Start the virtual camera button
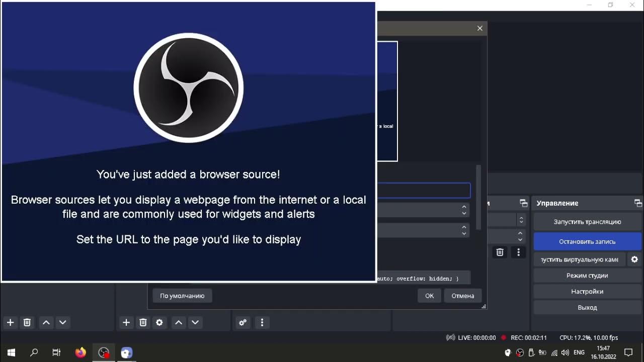 (580, 259)
